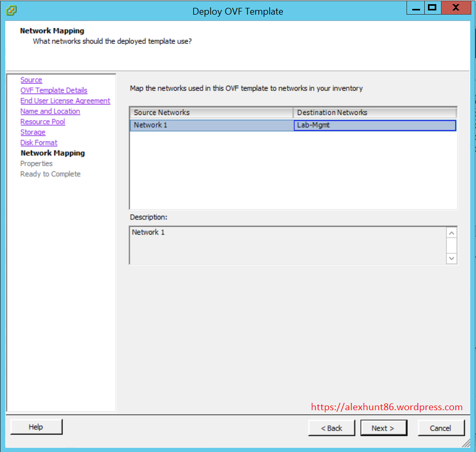Go to the Source step
Viewport: 476px width, 452px height.
[31, 80]
